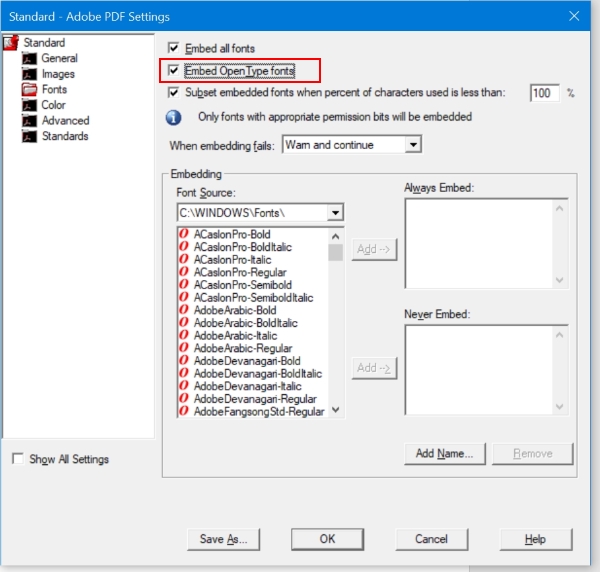
Task: Click OpenType icon beside AdobeFangsongStd-Regular
Action: point(184,411)
